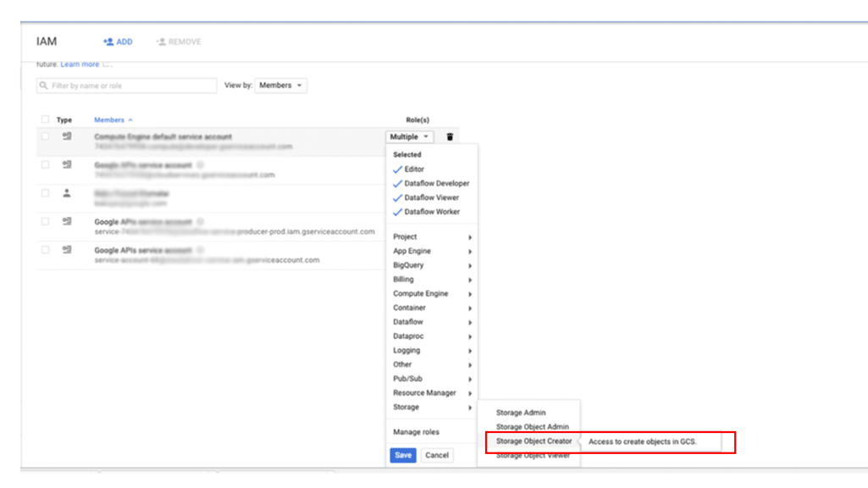The width and height of the screenshot is (868, 488).
Task: Click the Filter by name or role field
Action: (x=131, y=86)
